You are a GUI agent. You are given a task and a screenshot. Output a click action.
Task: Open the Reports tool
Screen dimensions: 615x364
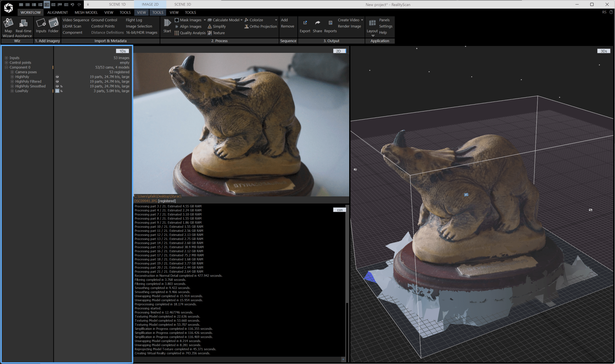click(330, 26)
